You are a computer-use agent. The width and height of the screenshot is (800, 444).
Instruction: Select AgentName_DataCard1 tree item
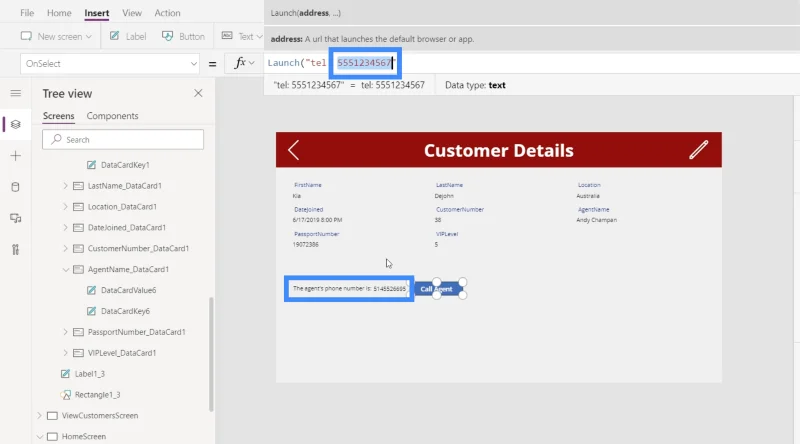[x=128, y=269]
